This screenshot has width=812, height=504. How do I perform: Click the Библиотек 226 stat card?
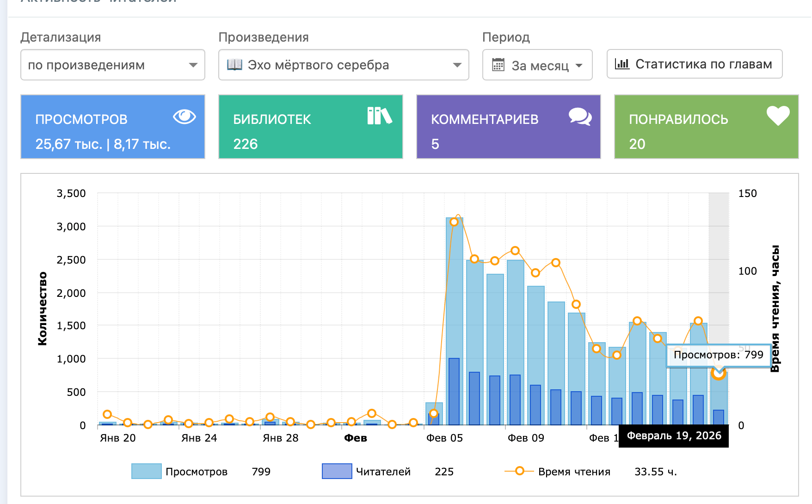[x=310, y=127]
